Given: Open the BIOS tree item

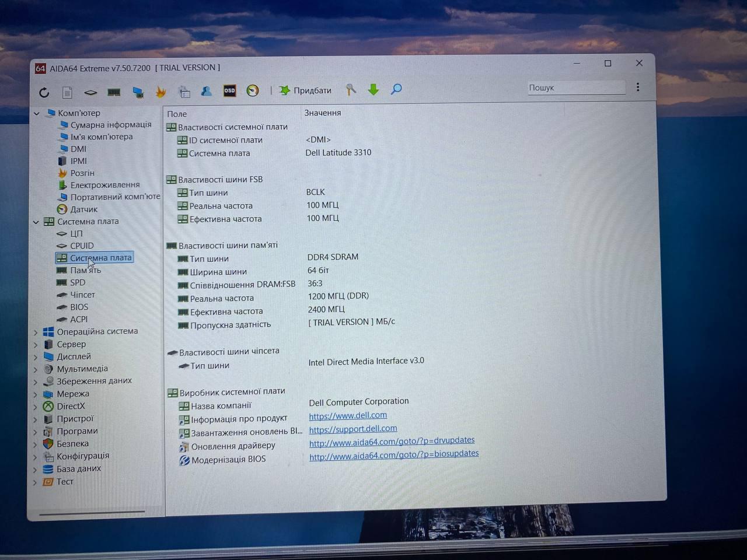Looking at the screenshot, I should pos(79,307).
